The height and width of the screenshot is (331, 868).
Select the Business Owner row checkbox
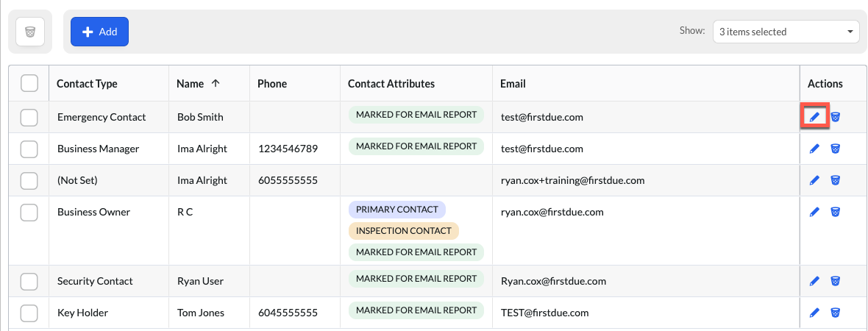coord(29,212)
